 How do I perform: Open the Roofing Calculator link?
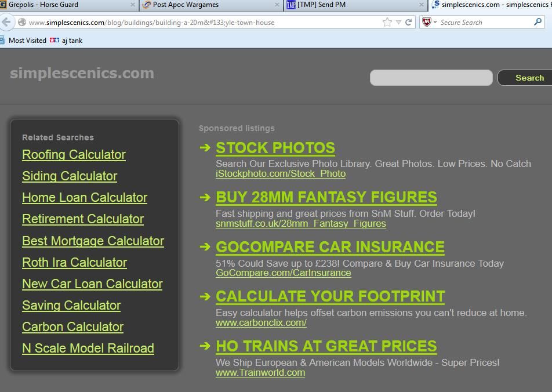tap(74, 155)
